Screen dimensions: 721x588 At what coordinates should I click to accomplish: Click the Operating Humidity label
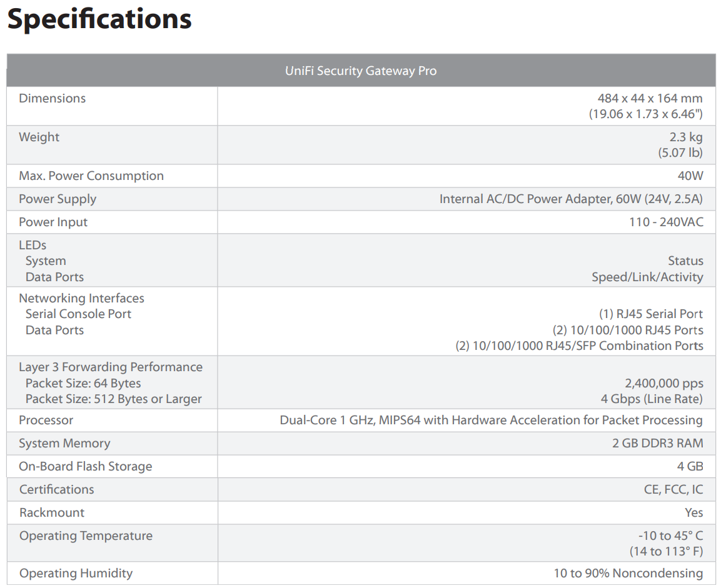click(x=76, y=574)
